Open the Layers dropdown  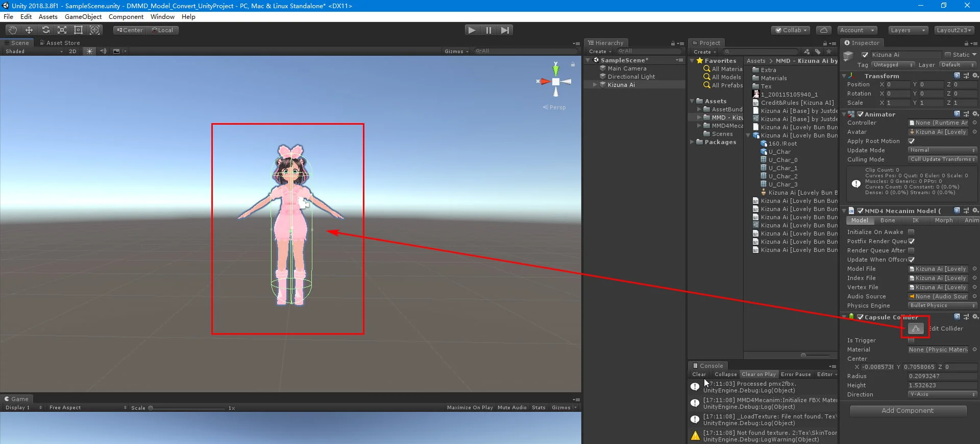tap(908, 30)
